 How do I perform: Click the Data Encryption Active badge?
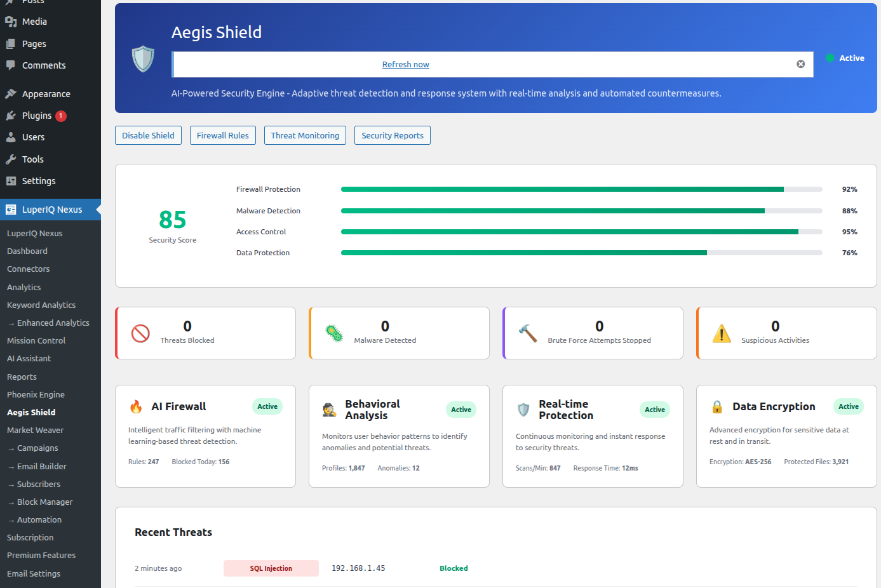848,406
